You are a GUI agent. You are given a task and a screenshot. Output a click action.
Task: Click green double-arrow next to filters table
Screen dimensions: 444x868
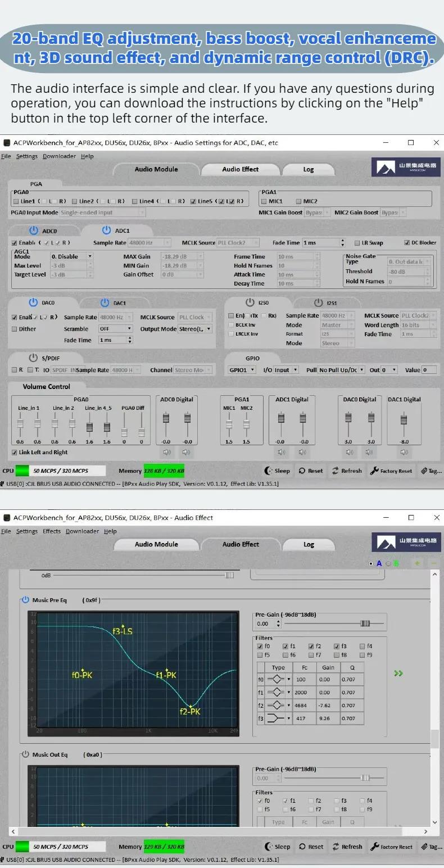[x=398, y=673]
